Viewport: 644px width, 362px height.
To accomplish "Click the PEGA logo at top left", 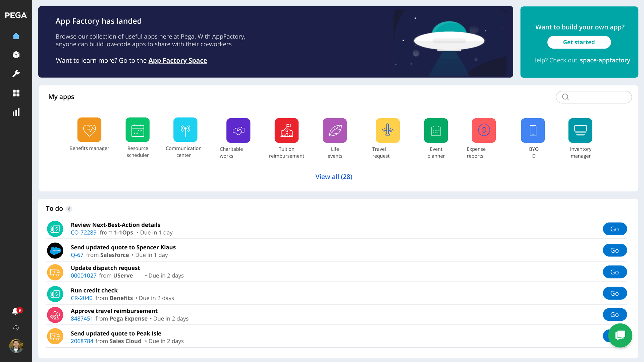I will click(15, 15).
